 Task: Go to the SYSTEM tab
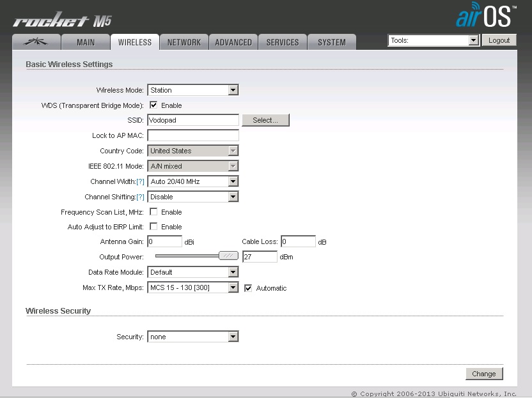[x=331, y=42]
